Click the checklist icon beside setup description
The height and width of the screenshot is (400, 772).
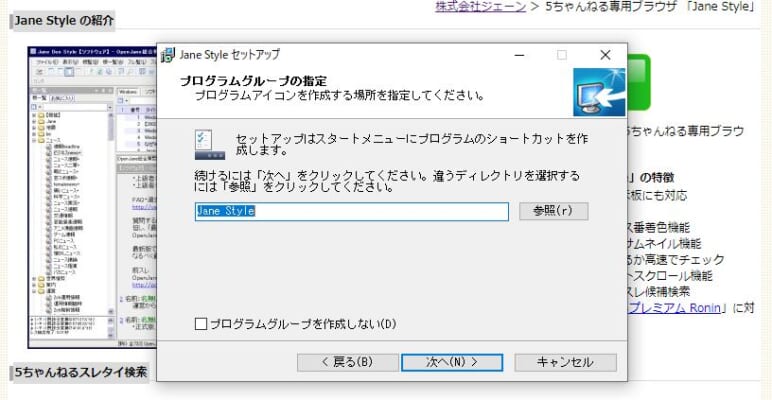click(210, 145)
